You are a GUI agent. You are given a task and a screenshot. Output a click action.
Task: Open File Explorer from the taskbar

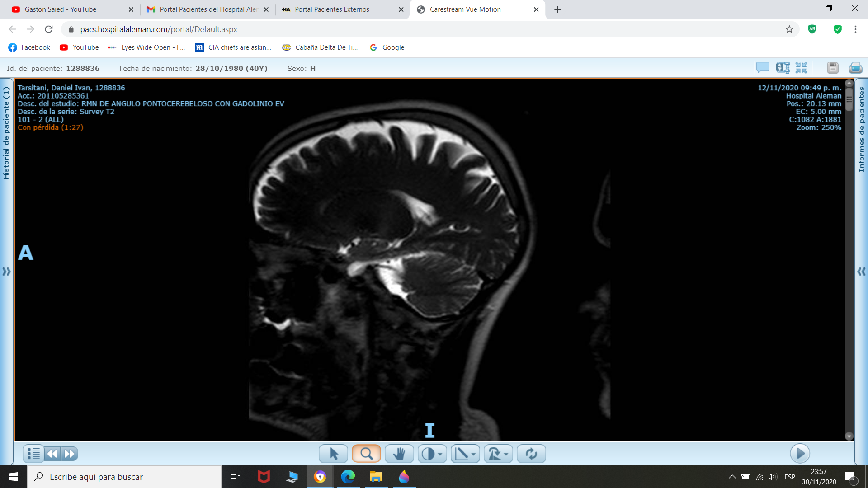376,477
